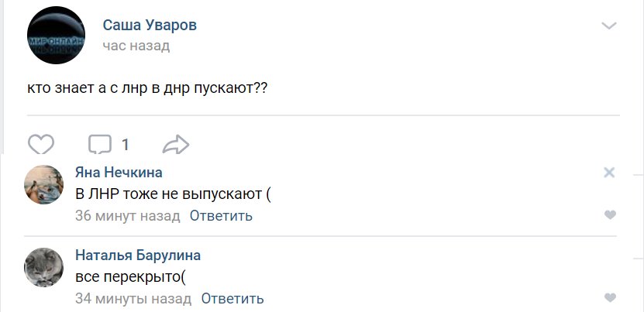This screenshot has height=312, width=644.
Task: Open '36 минут назад' comment timestamp
Action: tap(128, 215)
